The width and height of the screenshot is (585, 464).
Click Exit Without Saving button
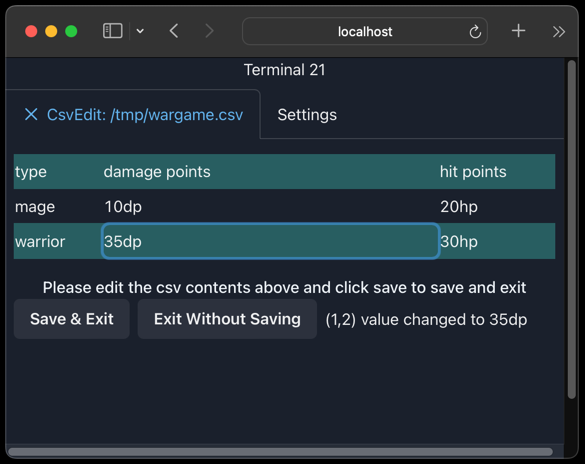(x=227, y=319)
